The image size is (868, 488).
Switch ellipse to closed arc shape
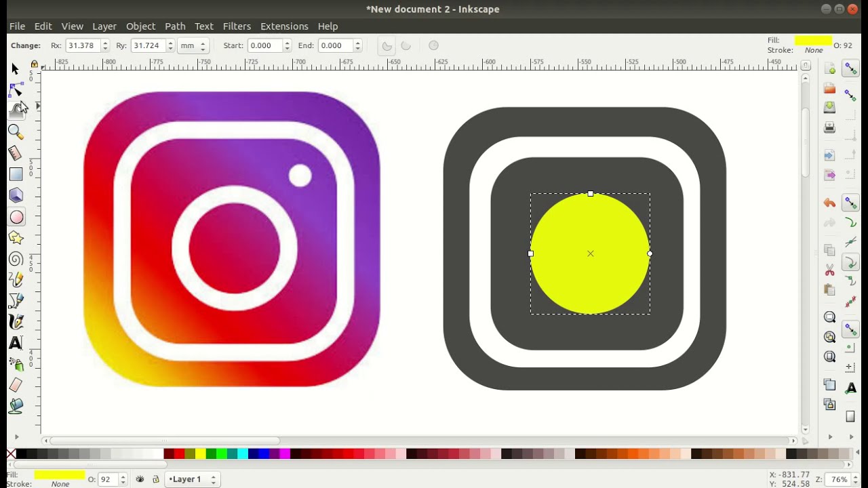(387, 45)
